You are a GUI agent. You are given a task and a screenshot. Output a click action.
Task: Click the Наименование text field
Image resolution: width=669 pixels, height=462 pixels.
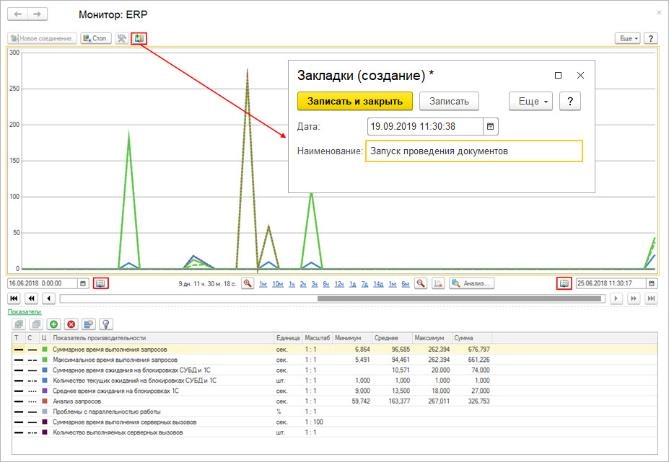point(472,151)
